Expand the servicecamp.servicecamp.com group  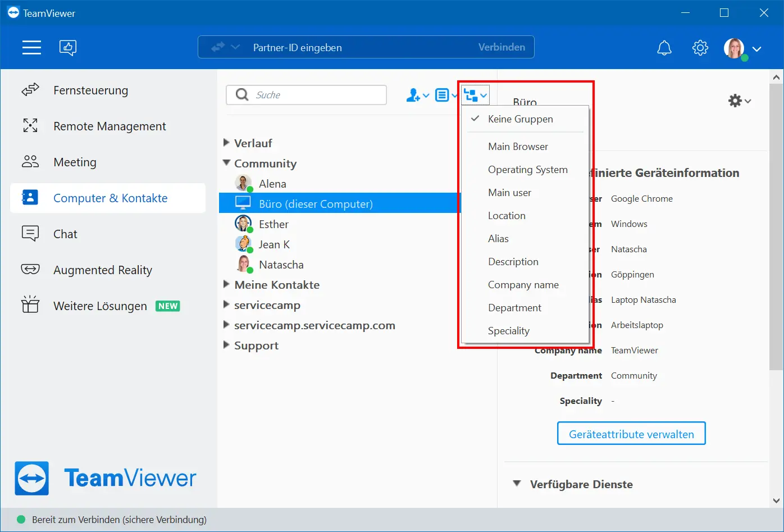[226, 325]
